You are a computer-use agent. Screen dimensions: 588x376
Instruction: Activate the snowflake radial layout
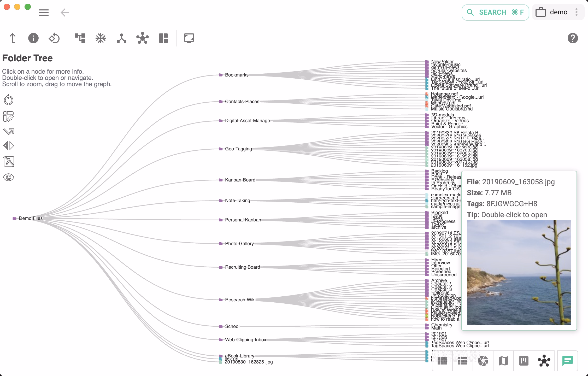point(101,38)
